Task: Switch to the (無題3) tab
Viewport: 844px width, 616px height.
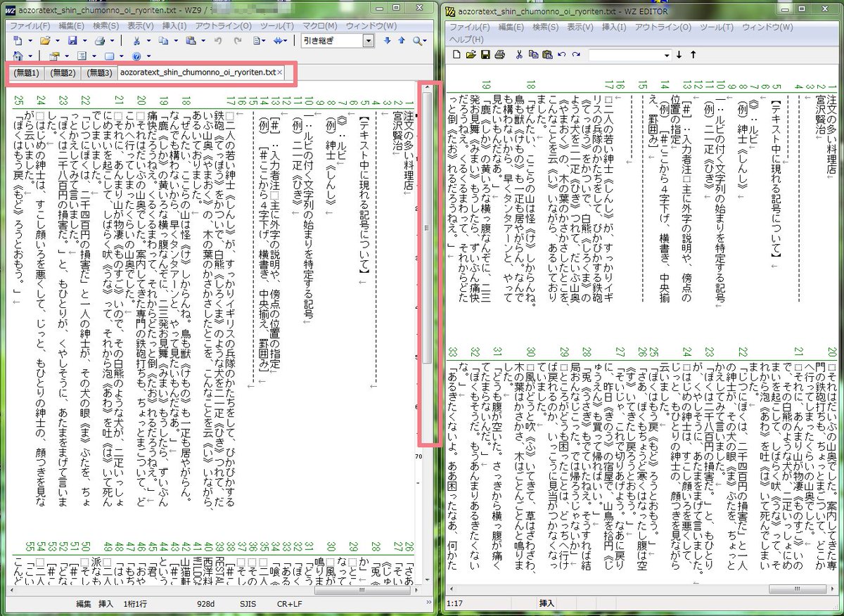Action: click(x=98, y=72)
